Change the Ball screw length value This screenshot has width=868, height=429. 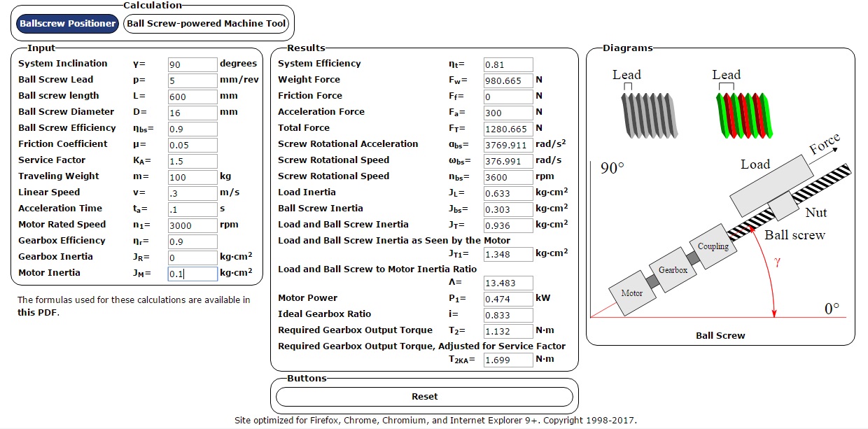(193, 97)
